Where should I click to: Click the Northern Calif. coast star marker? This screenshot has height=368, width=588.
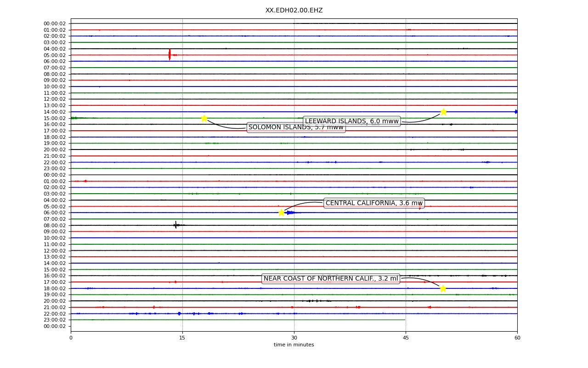coord(443,288)
